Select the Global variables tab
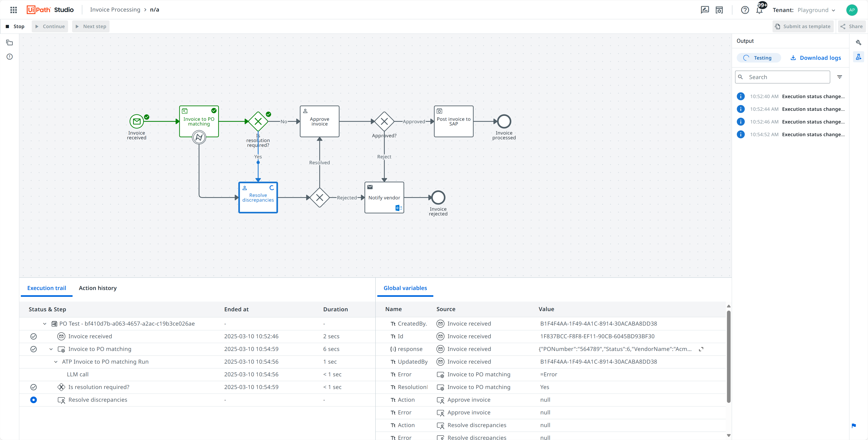This screenshot has height=440, width=868. tap(405, 288)
